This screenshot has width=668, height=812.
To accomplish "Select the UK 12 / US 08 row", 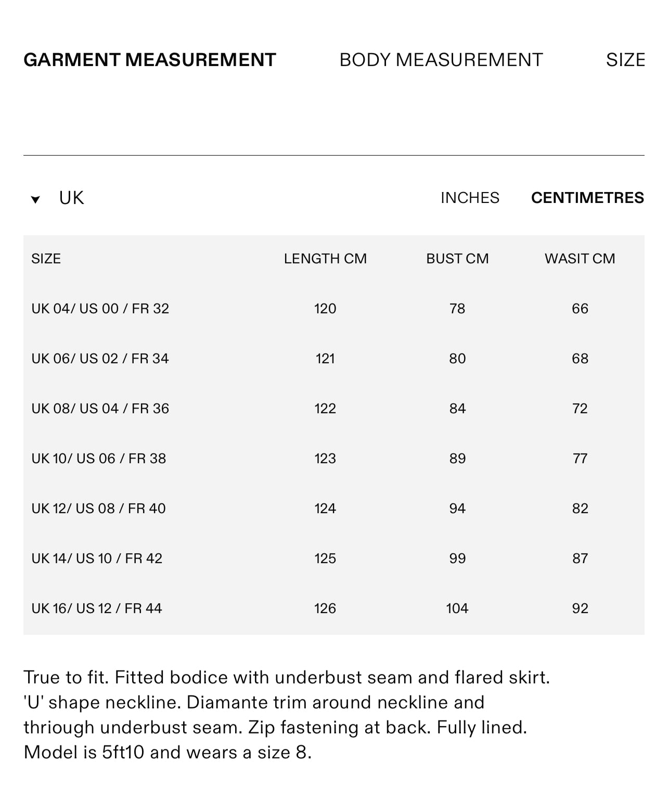I will pyautogui.click(x=99, y=509).
